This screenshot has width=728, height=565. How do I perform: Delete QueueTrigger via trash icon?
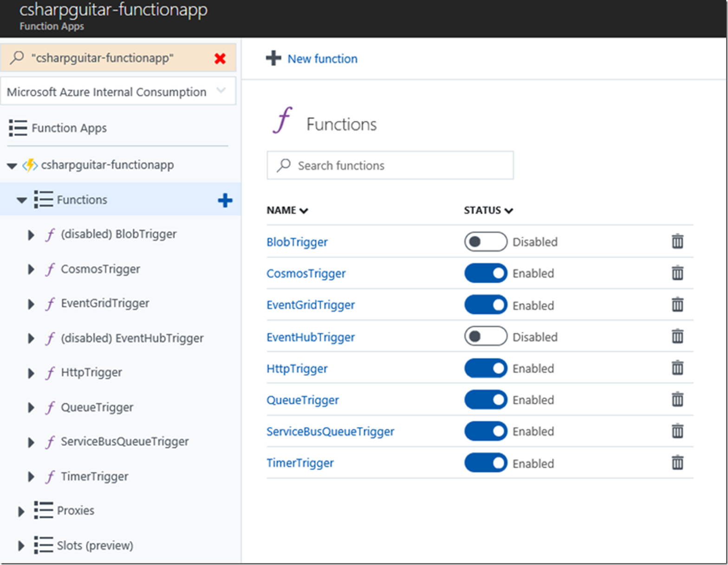677,399
